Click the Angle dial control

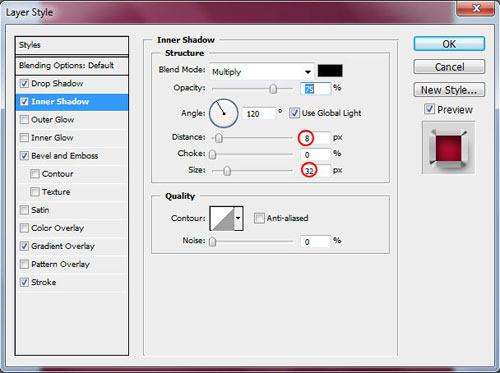[x=224, y=113]
